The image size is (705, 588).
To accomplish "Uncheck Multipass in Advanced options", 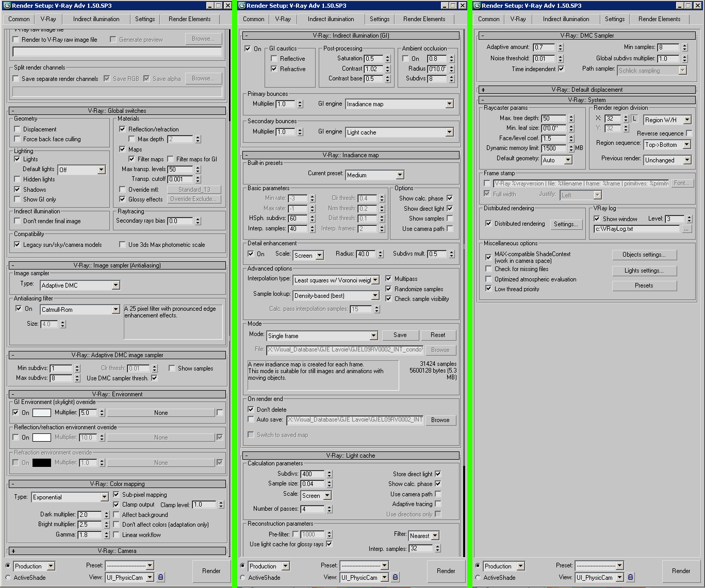I will tap(388, 279).
